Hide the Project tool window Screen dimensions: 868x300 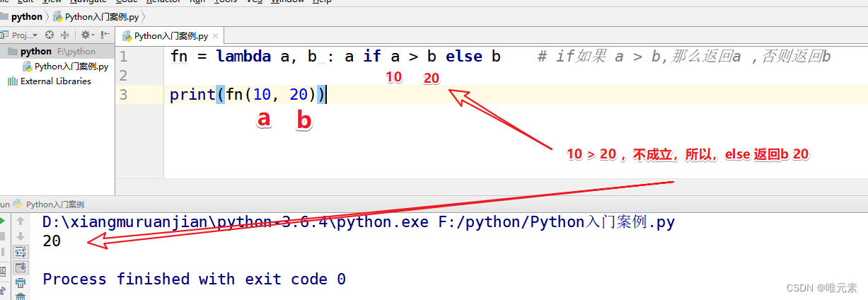(x=105, y=35)
